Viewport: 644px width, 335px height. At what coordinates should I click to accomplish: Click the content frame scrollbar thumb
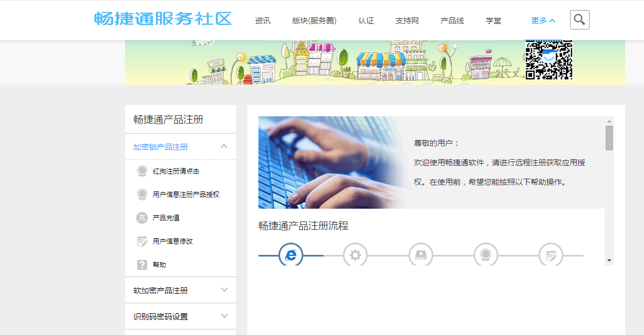tap(609, 138)
